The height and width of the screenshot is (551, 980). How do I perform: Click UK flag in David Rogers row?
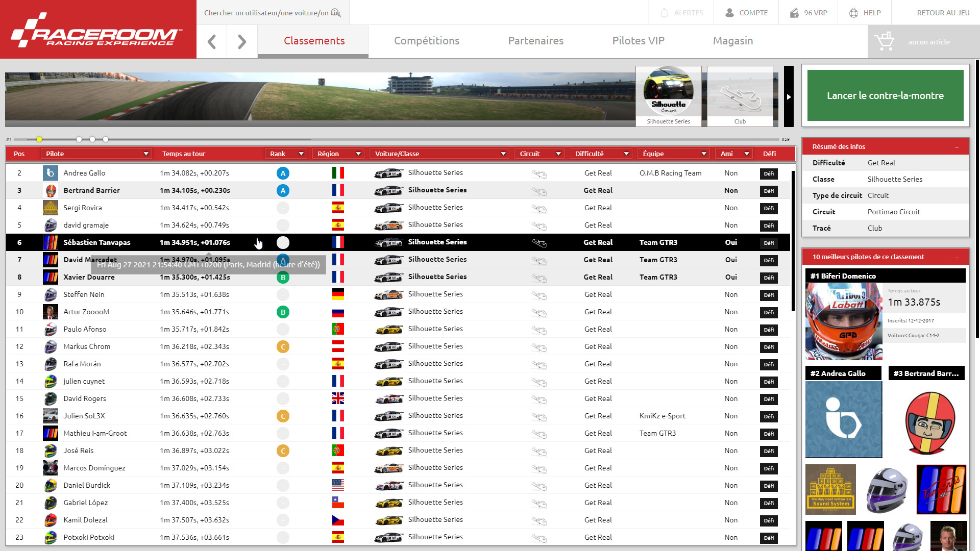[x=338, y=398]
